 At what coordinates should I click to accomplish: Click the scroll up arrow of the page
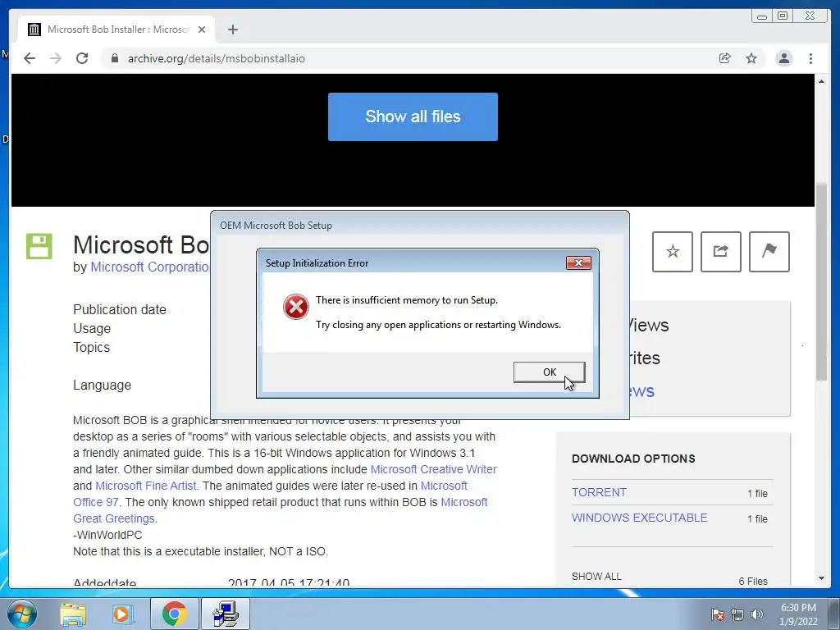click(x=821, y=81)
